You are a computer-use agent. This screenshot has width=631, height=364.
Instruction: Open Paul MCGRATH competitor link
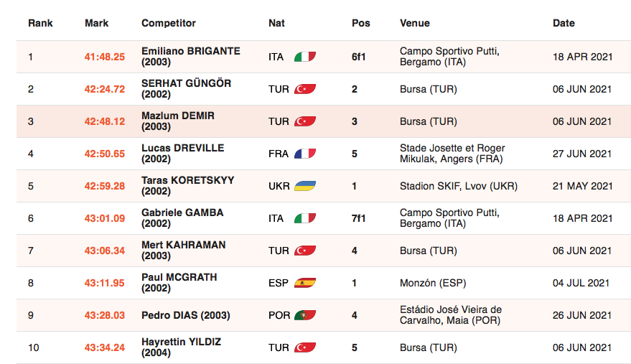pyautogui.click(x=179, y=282)
